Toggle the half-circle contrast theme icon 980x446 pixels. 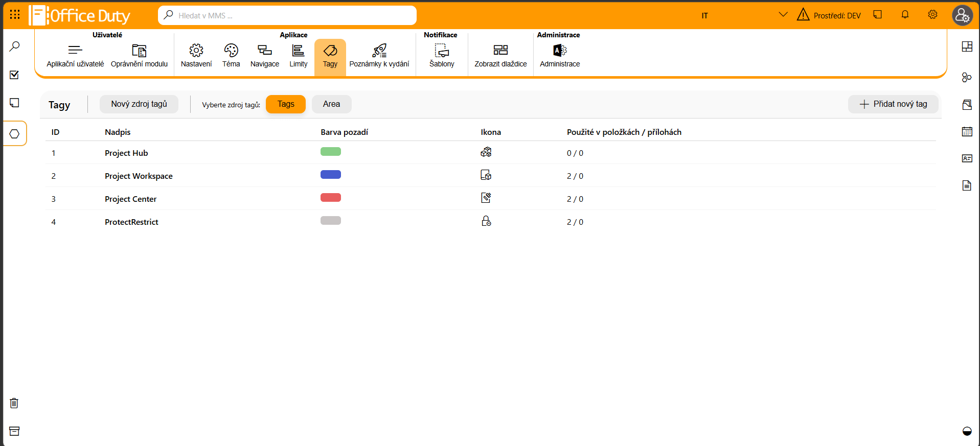point(967,431)
